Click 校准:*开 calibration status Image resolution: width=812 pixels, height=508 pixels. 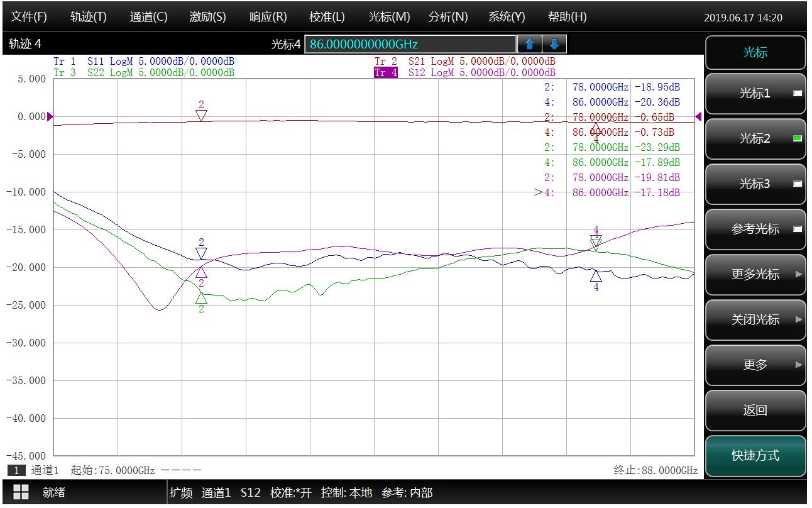point(291,493)
